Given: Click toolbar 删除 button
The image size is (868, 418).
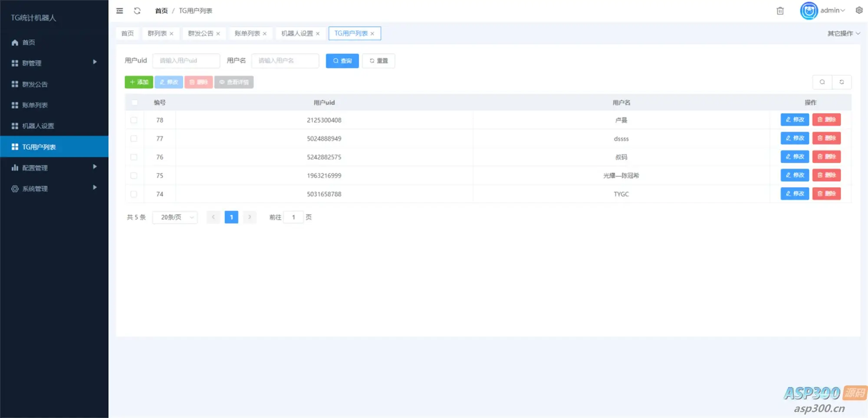Looking at the screenshot, I should click(x=199, y=82).
